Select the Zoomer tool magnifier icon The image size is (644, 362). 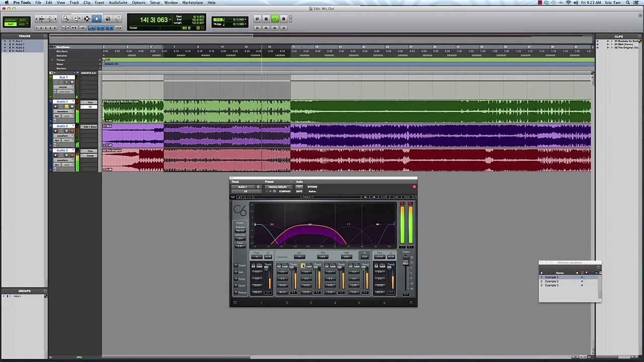(66, 18)
